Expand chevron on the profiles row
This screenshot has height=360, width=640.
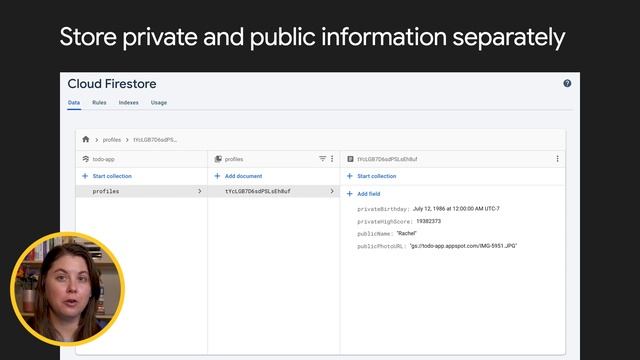200,191
